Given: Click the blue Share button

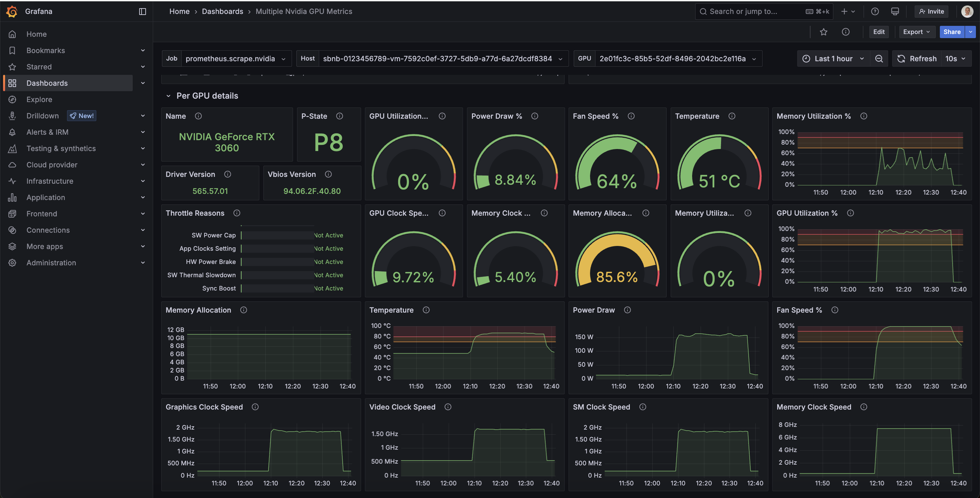Looking at the screenshot, I should tap(951, 32).
